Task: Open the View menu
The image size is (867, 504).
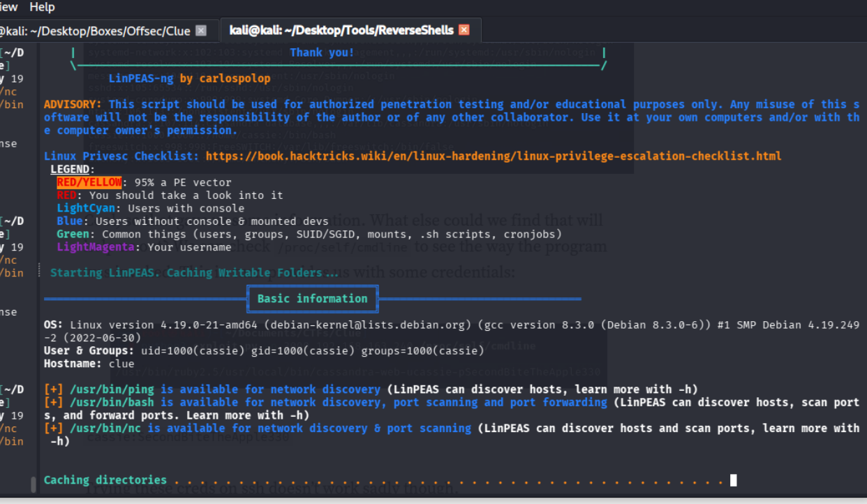Action: [x=8, y=7]
